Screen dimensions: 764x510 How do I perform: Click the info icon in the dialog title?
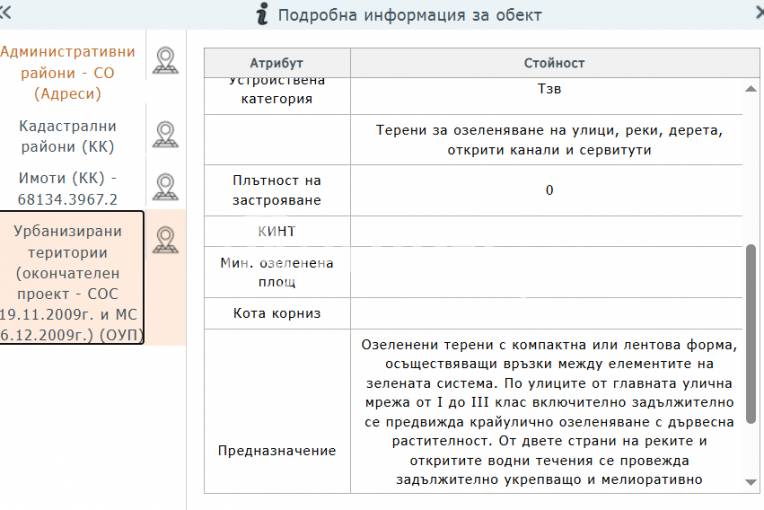[262, 14]
